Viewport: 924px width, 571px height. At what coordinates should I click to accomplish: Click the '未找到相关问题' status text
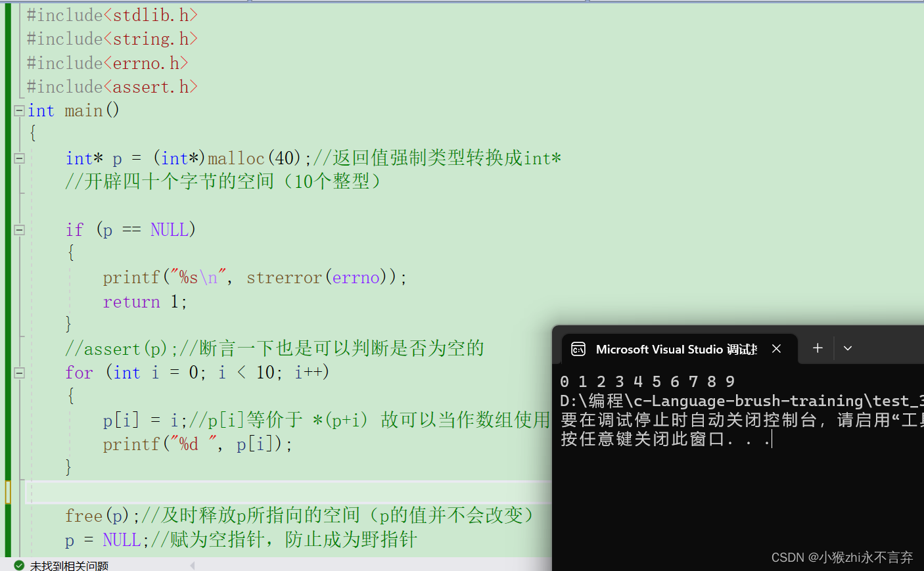[x=69, y=565]
